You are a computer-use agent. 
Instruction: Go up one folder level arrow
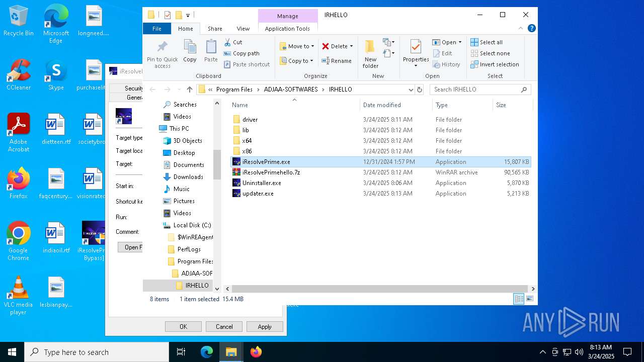190,89
